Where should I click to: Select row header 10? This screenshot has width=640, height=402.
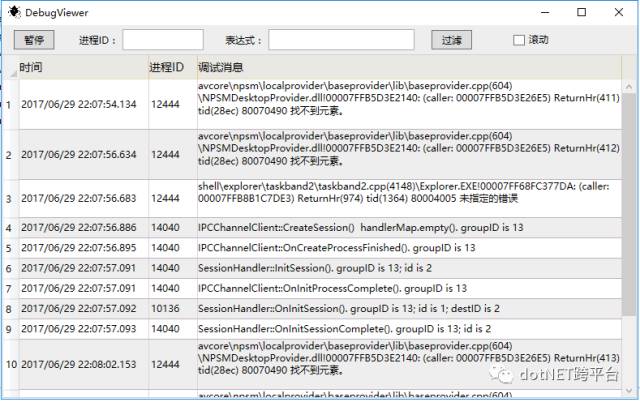pos(11,364)
